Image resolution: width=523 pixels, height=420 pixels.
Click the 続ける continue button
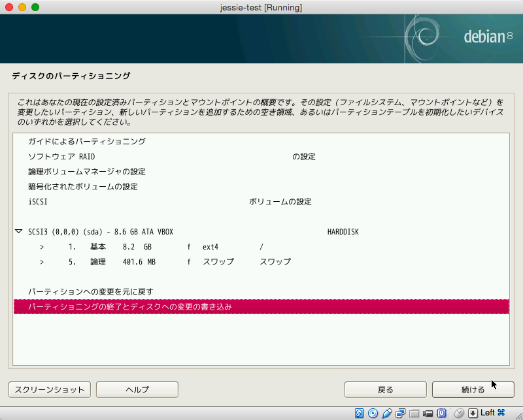click(473, 390)
